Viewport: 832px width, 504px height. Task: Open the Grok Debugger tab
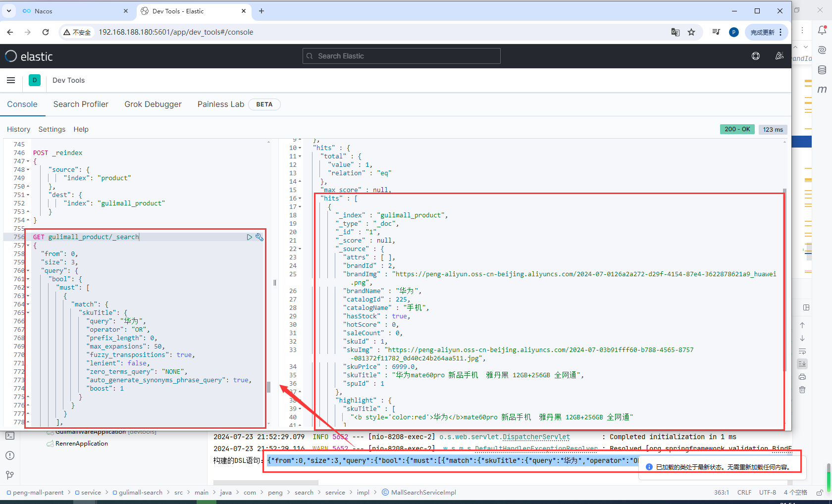[x=153, y=104]
